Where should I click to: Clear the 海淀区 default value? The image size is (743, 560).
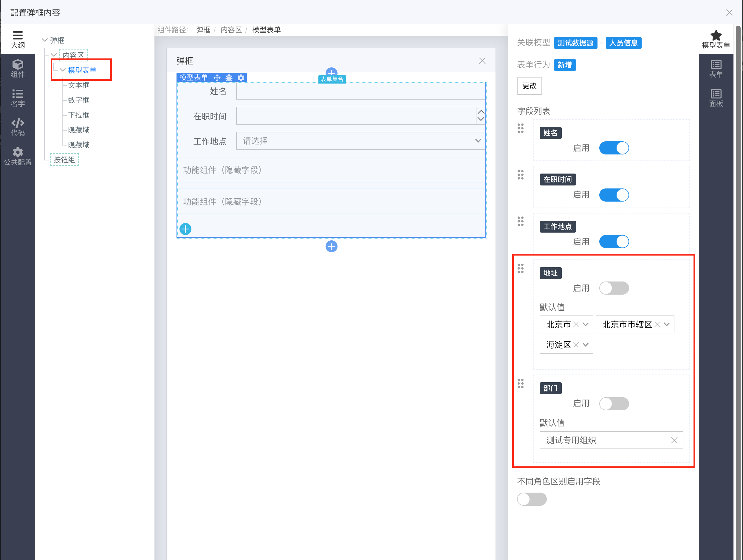[576, 345]
